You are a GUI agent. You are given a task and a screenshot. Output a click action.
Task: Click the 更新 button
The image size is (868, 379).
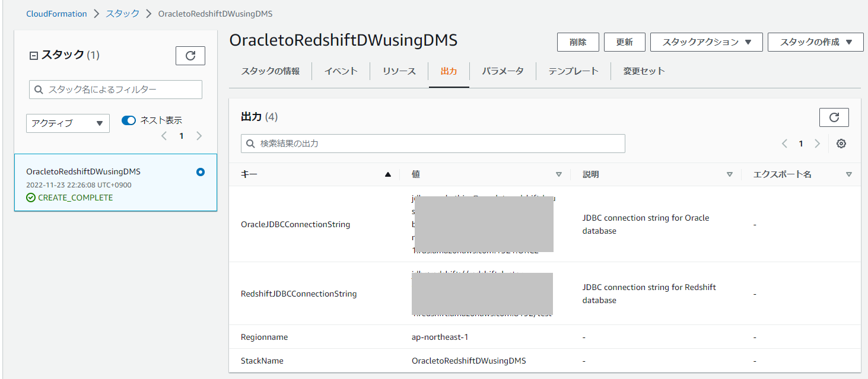pos(625,42)
